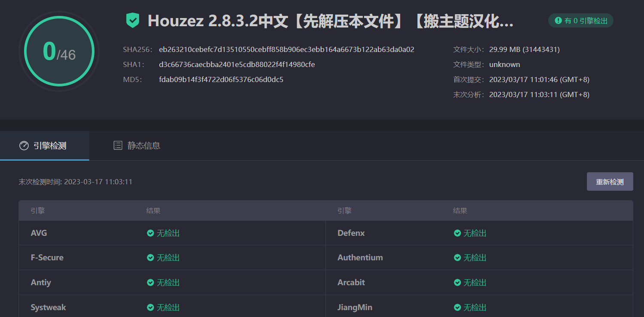This screenshot has height=317, width=644.
Task: Click the F-Secure engine name
Action: 47,258
